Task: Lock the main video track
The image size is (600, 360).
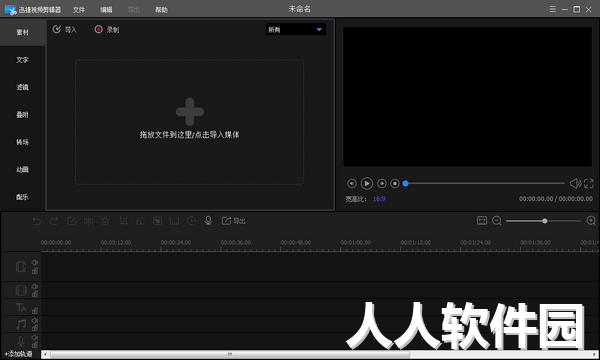Action: tap(35, 271)
